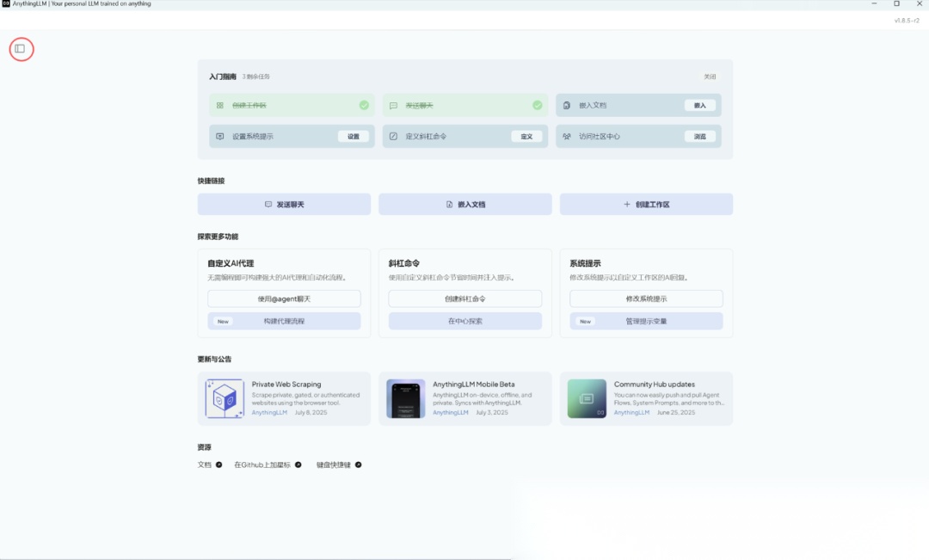The image size is (929, 560).
Task: Click green checkmark on struck-through 发送聊天 task
Action: coord(537,105)
